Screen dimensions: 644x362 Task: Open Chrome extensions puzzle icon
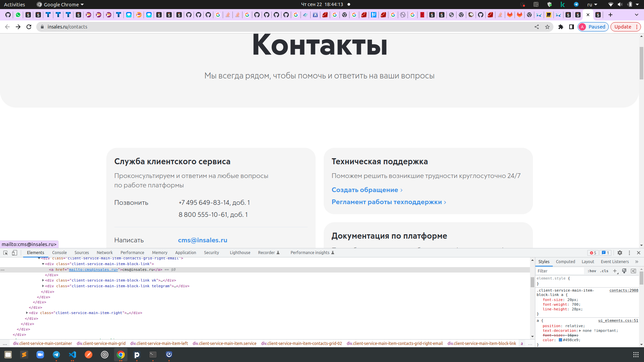tap(561, 27)
